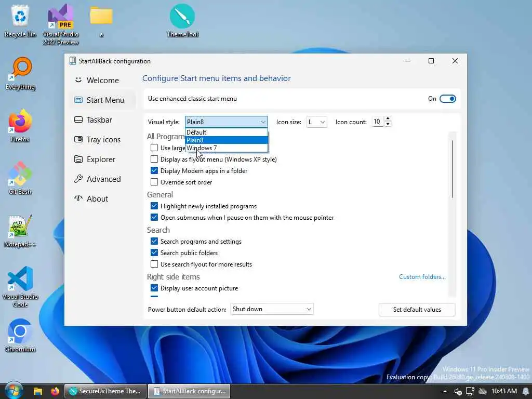Open the Git Bash desktop shortcut
The height and width of the screenshot is (399, 532).
click(x=20, y=178)
